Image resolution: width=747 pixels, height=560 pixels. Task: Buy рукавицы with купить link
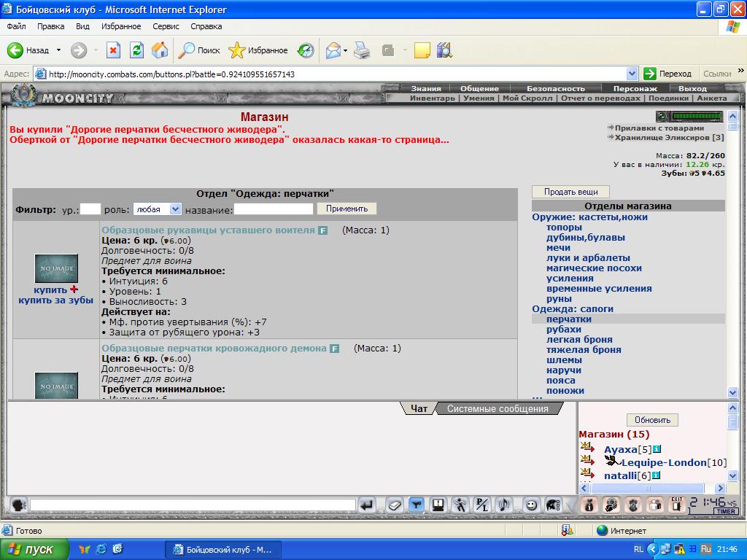50,290
